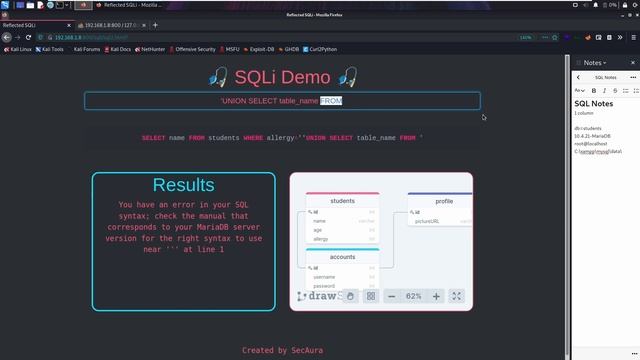
Task: Open Exploit-DB bookmark
Action: (259, 49)
